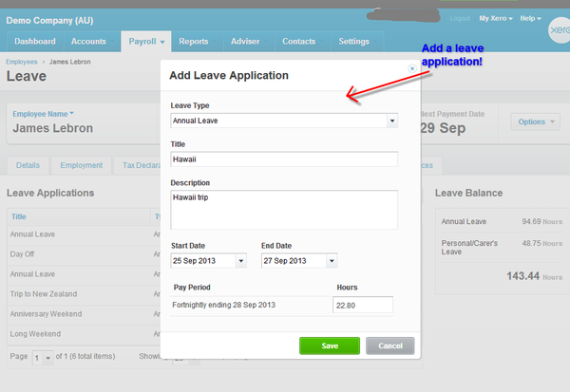Open the Reports menu item
This screenshot has height=392, width=570.
(x=194, y=42)
